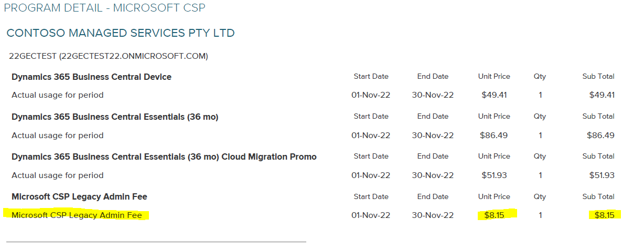Screen dimensions: 644x250
Task: Click Actual usage for period under Business Central Device
Action: coord(58,95)
